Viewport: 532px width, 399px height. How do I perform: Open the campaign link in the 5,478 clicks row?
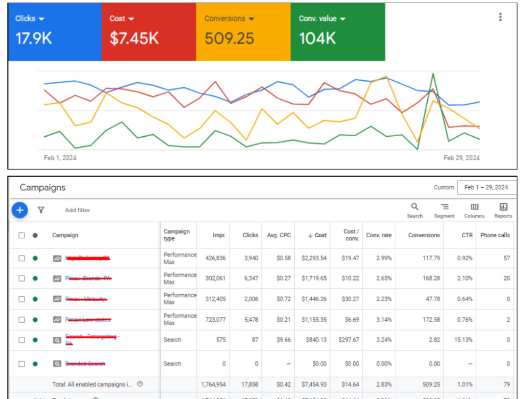point(88,320)
